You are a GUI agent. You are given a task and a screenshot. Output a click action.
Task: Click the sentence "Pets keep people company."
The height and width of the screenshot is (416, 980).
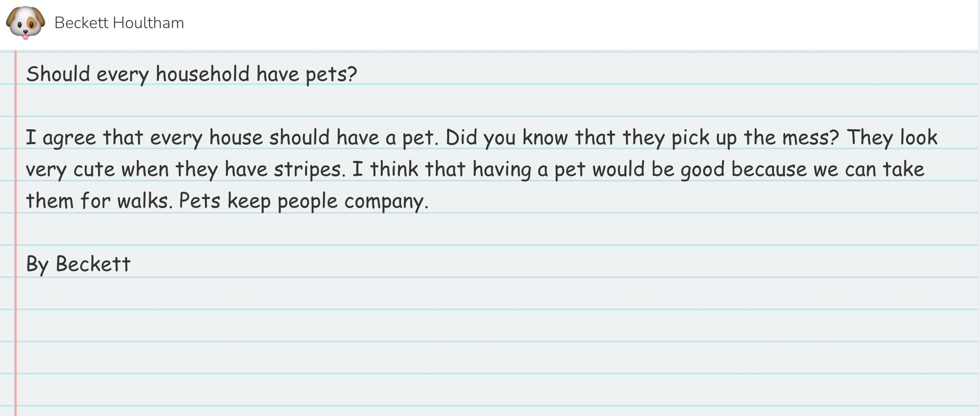pyautogui.click(x=304, y=201)
